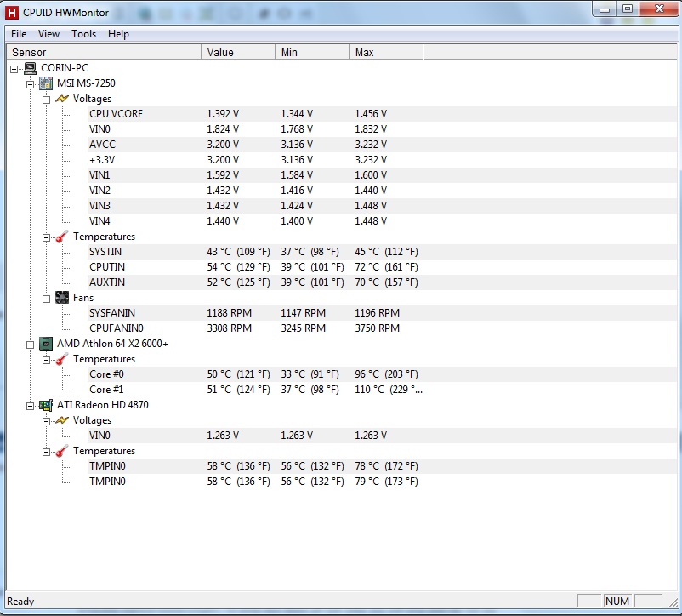
Task: Select the CORIN-PC tree label
Action: [x=65, y=68]
